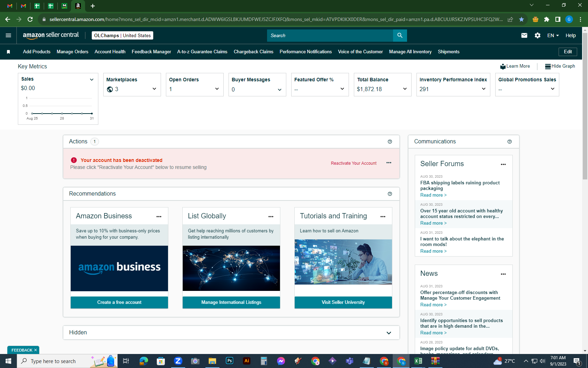Open Manage Orders menu item

click(x=72, y=52)
